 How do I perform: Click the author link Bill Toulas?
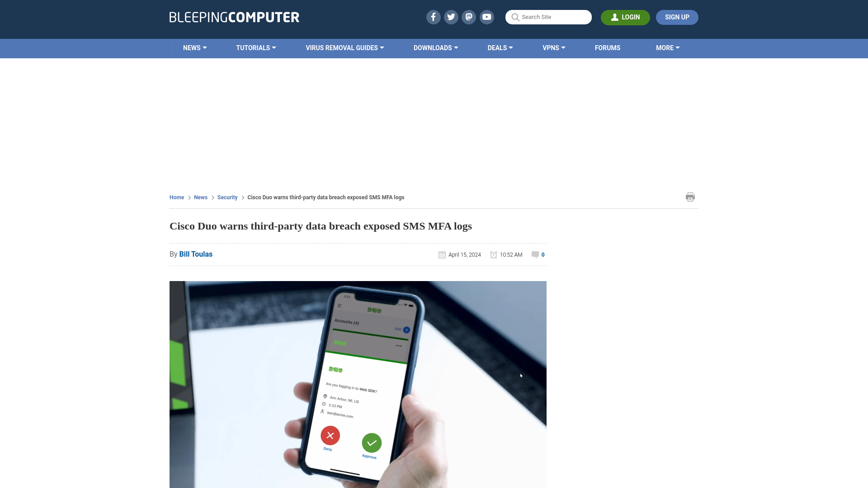[196, 254]
